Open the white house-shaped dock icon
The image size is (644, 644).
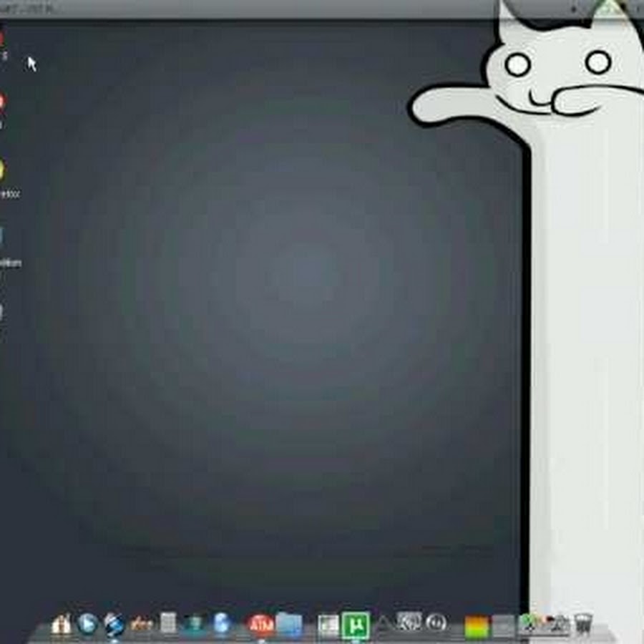click(61, 625)
